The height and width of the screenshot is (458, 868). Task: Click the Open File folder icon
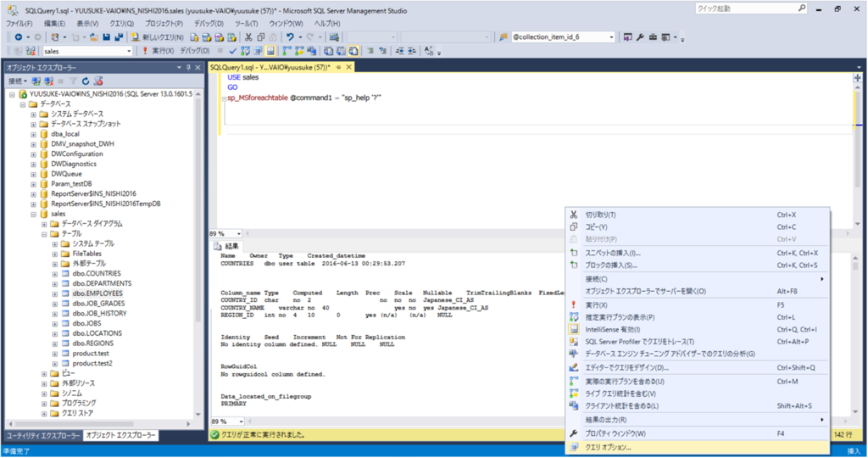point(93,37)
